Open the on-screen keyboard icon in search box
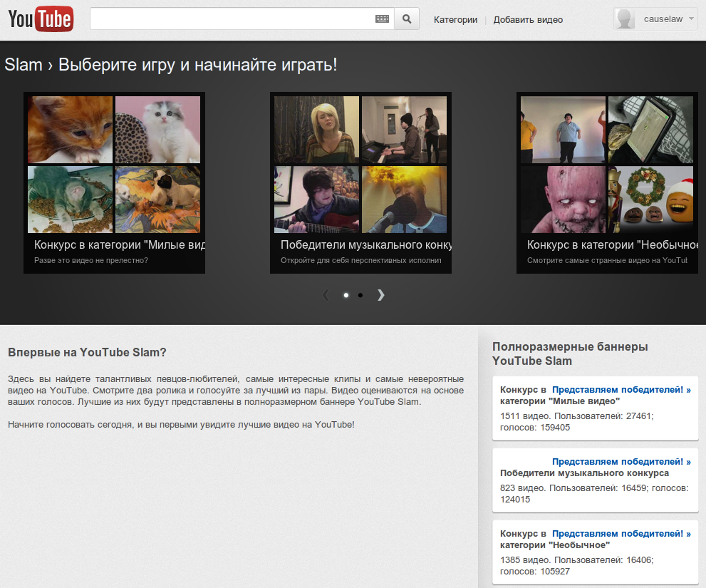Screen dimensions: 706x588 383,19
